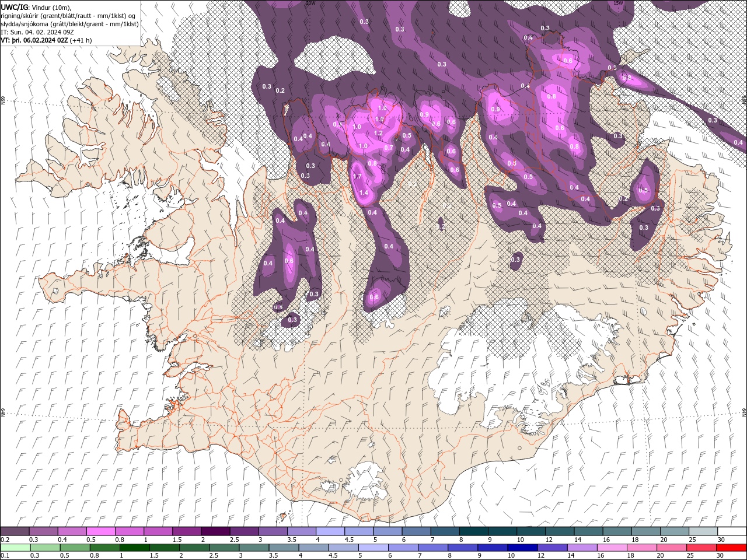Click the '1.2' precipitation value on the map
The height and width of the screenshot is (560, 747).
378,134
